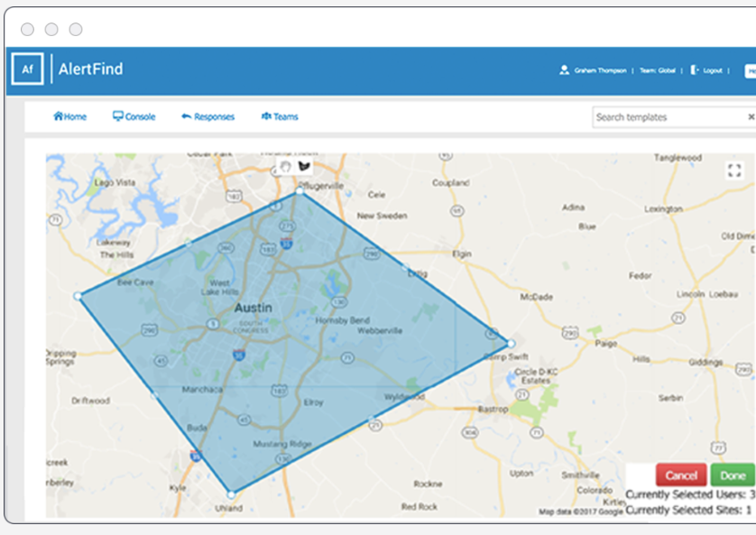Switch to the Console section

coord(134,116)
